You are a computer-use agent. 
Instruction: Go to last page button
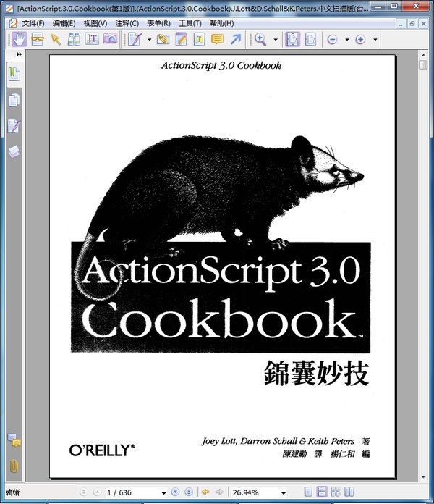[189, 492]
